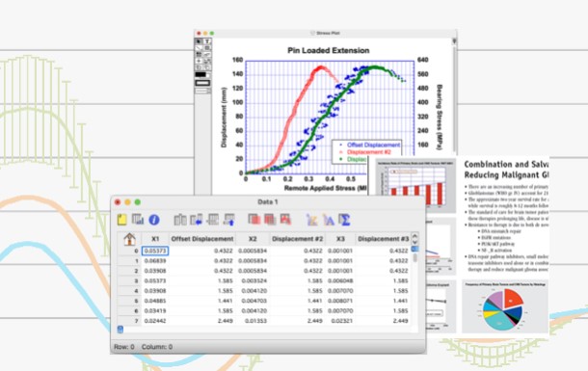Click the Sigma statistics icon
The width and height of the screenshot is (588, 371).
pyautogui.click(x=344, y=220)
